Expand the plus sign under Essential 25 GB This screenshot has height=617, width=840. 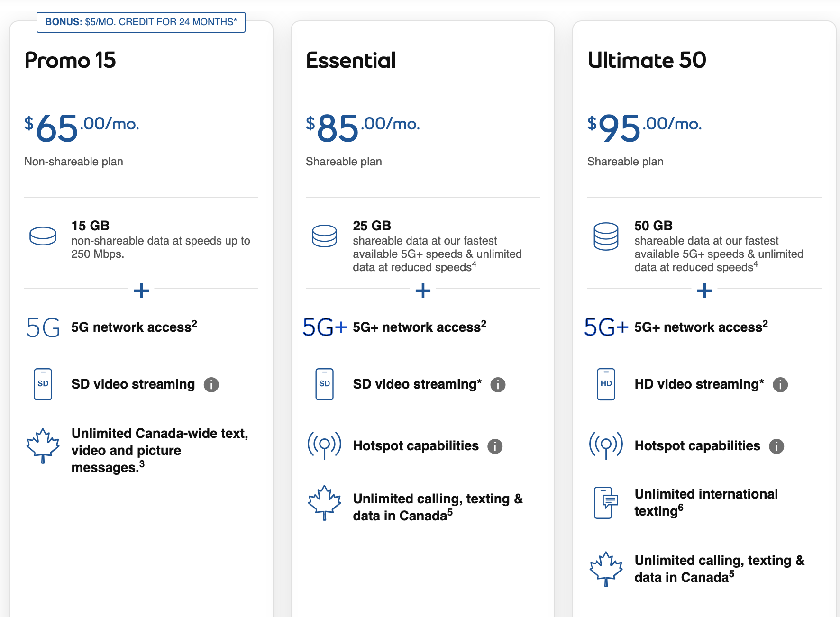point(423,290)
